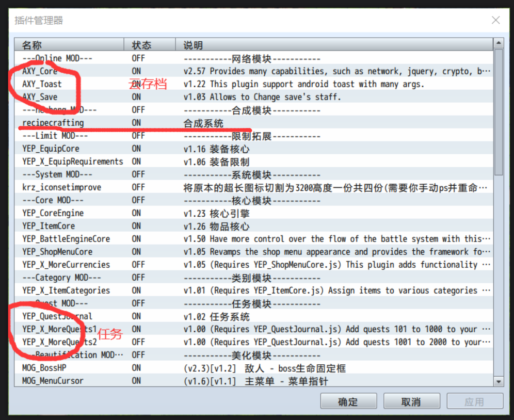Click the 类别模块 separator description
Image resolution: width=514 pixels, height=420 pixels.
click(252, 278)
